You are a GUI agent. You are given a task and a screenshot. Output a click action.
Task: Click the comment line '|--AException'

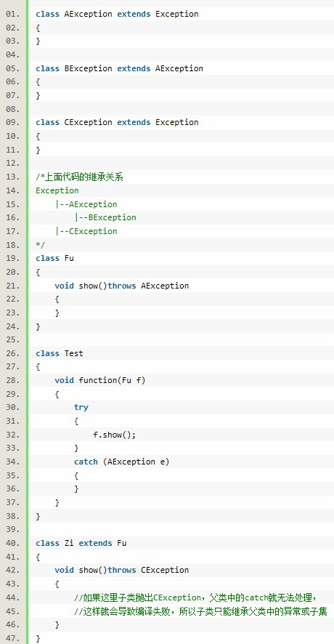[86, 204]
